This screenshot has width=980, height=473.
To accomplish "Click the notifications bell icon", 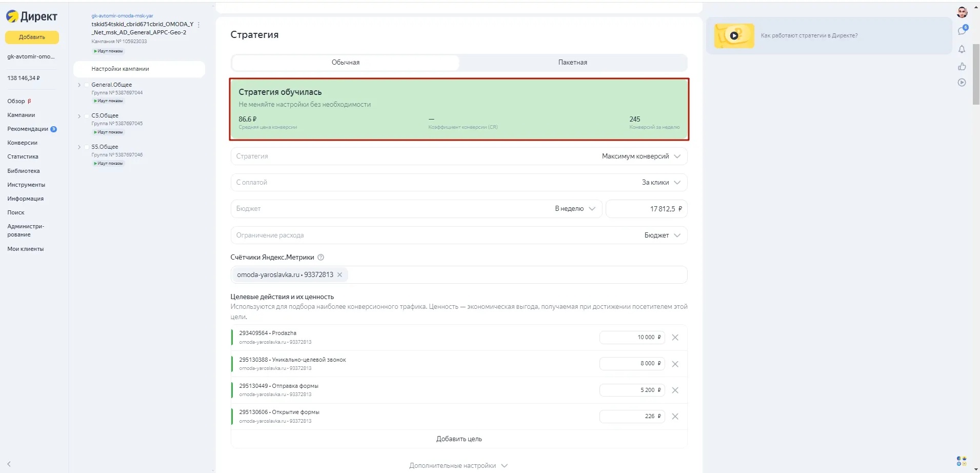I will coord(962,49).
